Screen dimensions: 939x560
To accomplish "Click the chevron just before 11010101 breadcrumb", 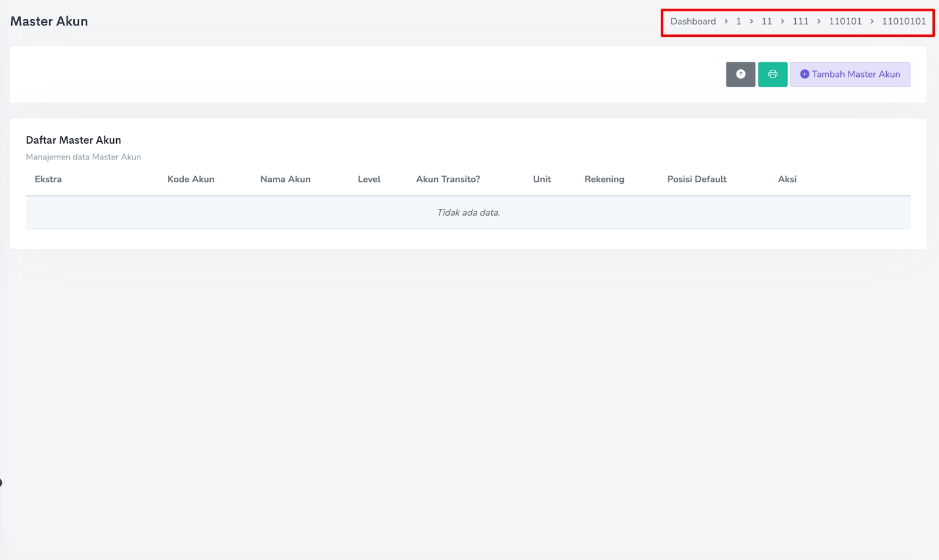I will 872,22.
